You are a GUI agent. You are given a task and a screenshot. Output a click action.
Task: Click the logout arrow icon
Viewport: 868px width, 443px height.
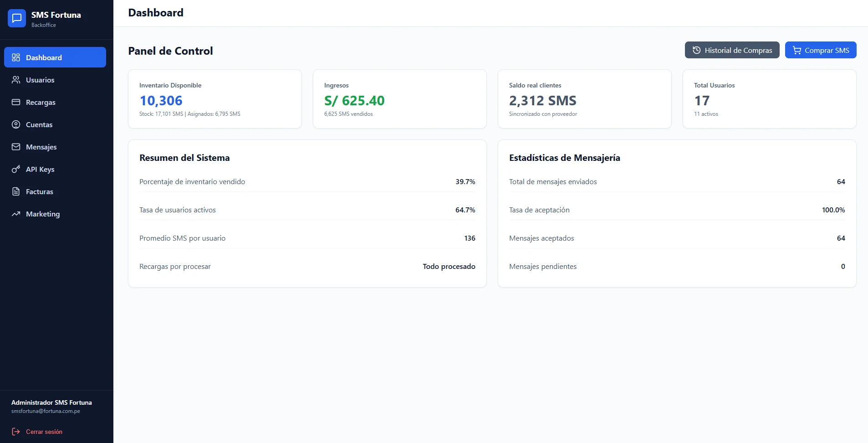pos(16,432)
